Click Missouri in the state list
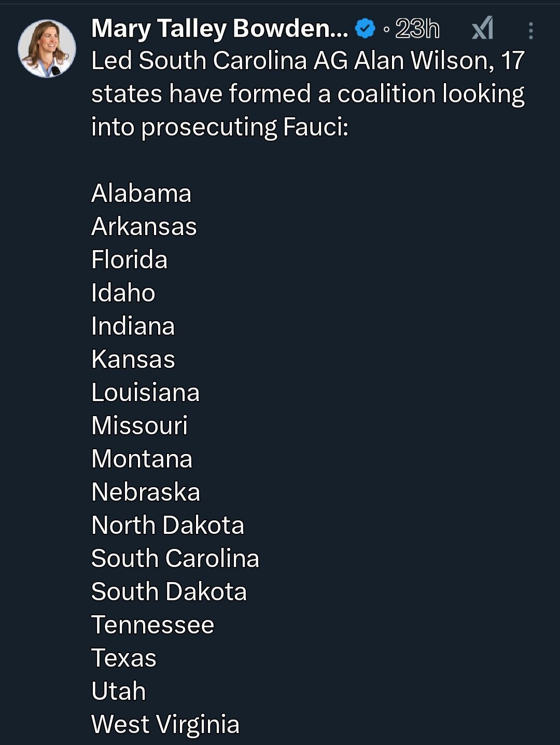560x745 pixels. pyautogui.click(x=139, y=426)
